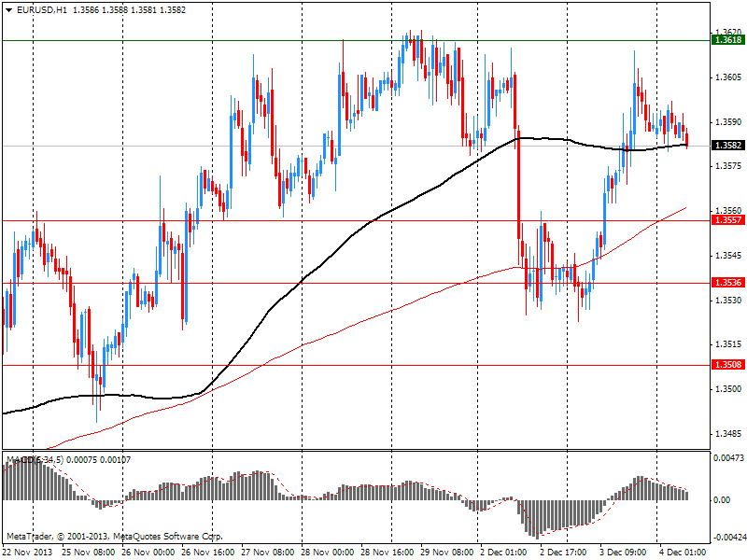Click the 1.3560 value on price axis
Viewport: 747px width, 560px height.
click(x=727, y=211)
